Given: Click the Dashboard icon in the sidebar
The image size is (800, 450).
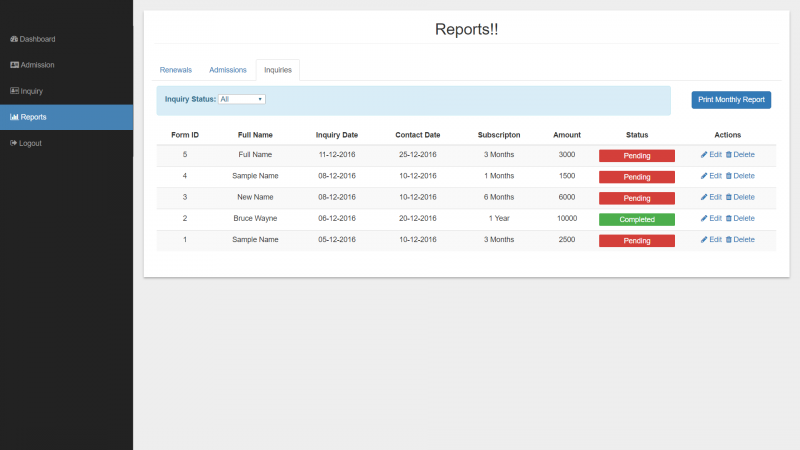Looking at the screenshot, I should 14,39.
